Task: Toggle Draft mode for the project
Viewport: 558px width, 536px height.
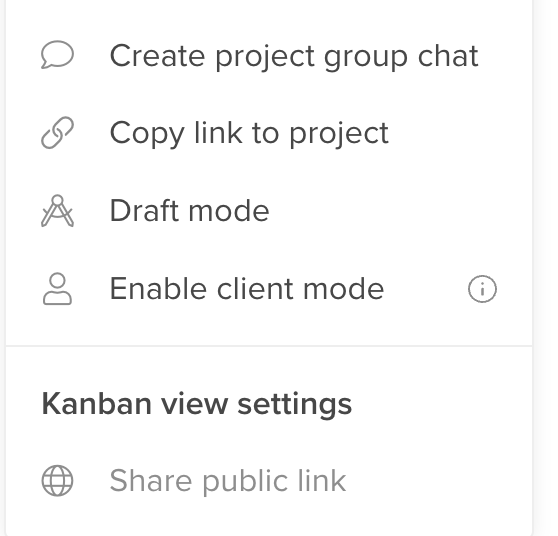Action: click(269, 211)
